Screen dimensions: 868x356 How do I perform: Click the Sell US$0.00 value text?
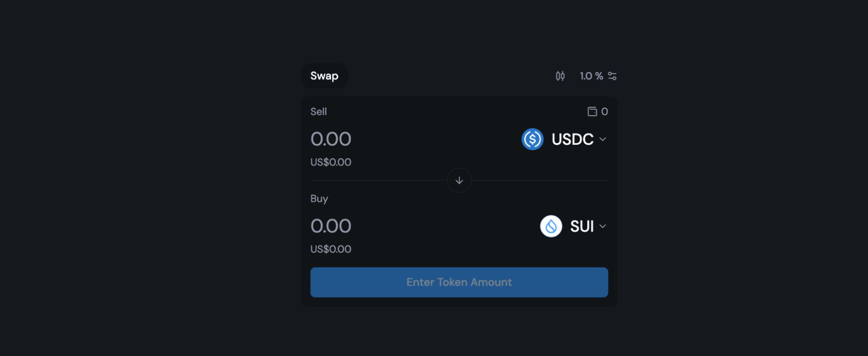pyautogui.click(x=331, y=162)
